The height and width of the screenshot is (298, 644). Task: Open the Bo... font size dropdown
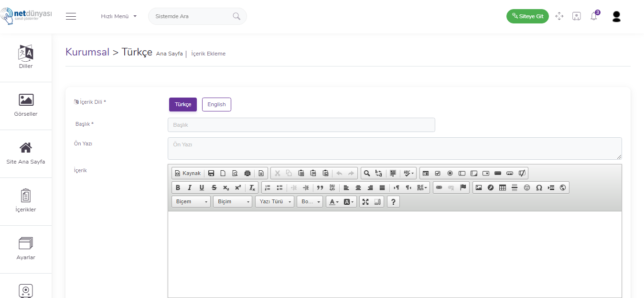[x=310, y=202]
